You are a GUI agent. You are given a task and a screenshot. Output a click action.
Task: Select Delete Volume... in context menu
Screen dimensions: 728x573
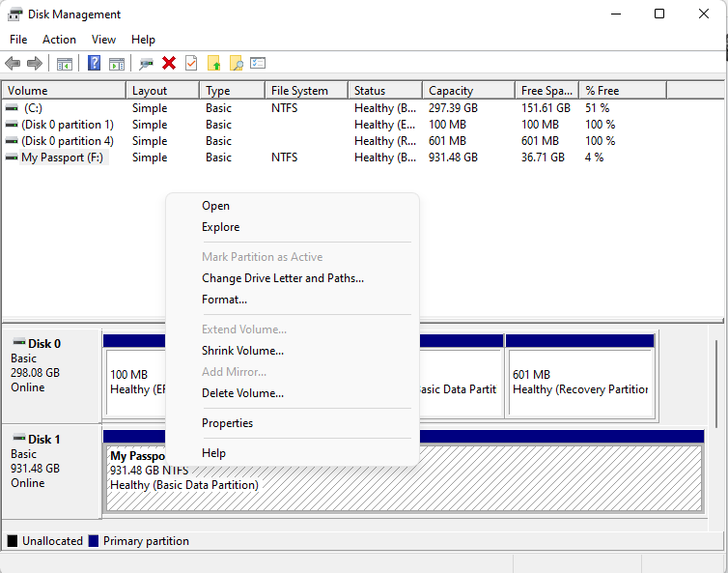pyautogui.click(x=293, y=393)
